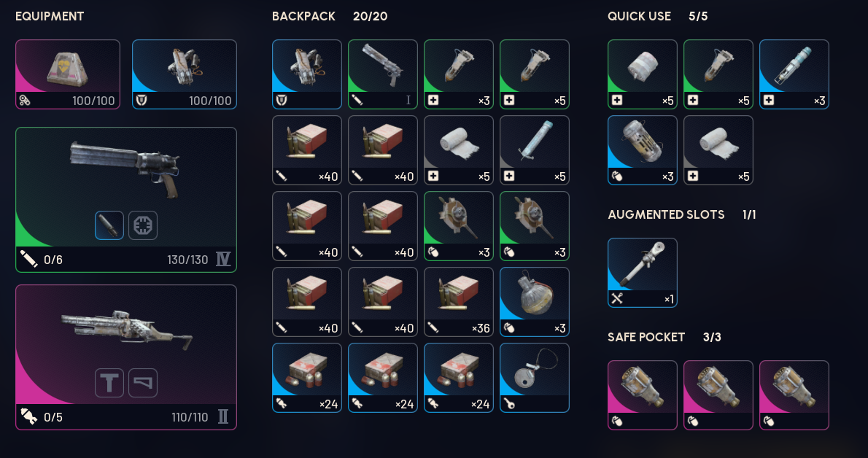Click the equipped shield with 100/100 durability
868x458 pixels.
click(x=185, y=74)
